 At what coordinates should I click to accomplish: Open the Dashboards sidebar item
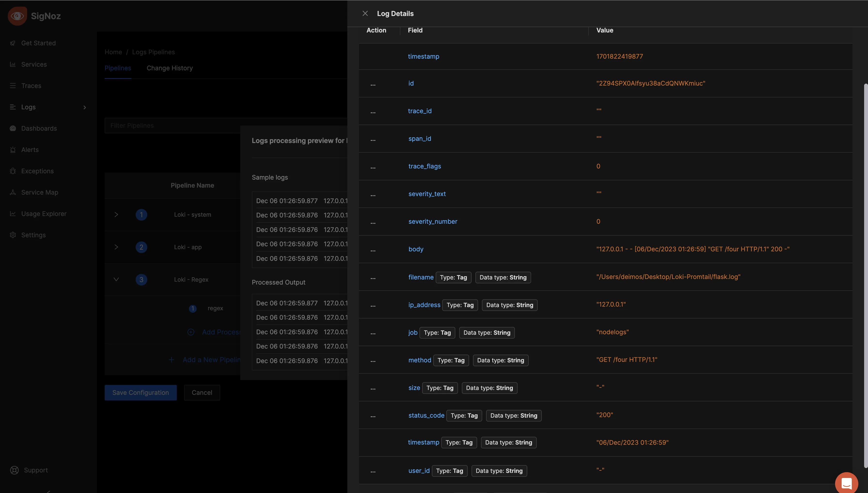pyautogui.click(x=39, y=128)
